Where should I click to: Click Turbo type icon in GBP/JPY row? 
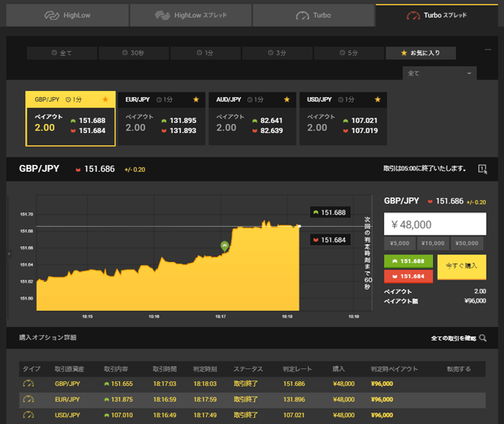[28, 384]
